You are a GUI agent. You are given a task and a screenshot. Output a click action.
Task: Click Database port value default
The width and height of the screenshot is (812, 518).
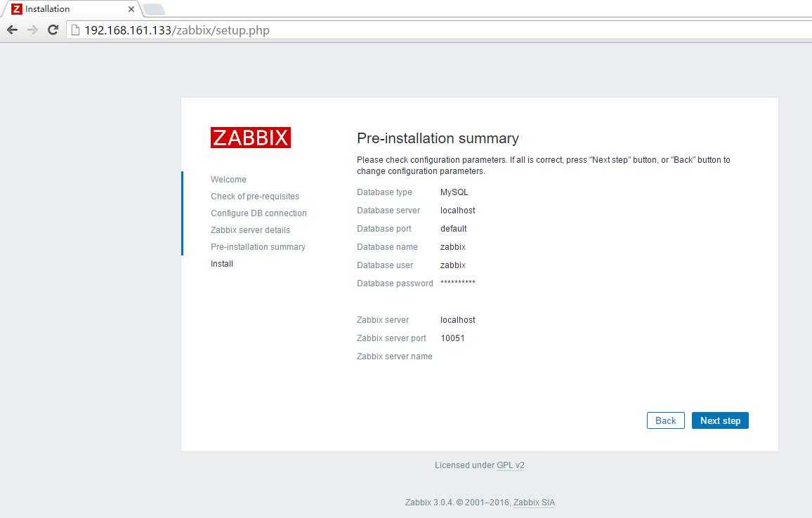454,229
